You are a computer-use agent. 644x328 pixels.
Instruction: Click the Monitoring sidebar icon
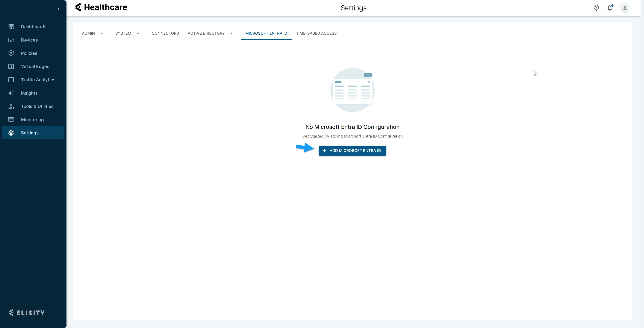[x=11, y=120]
